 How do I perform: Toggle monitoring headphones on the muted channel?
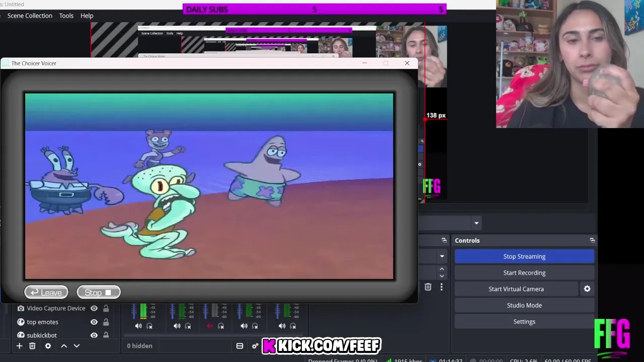coord(221,326)
